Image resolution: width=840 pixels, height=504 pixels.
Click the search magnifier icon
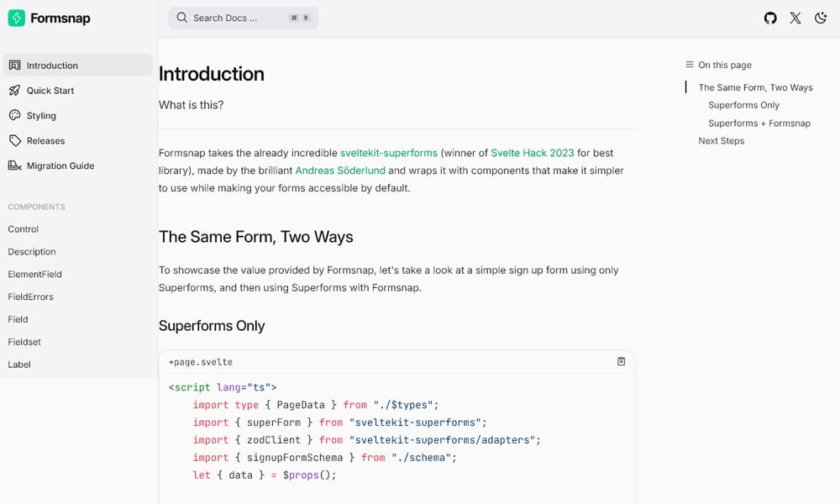pyautogui.click(x=182, y=18)
